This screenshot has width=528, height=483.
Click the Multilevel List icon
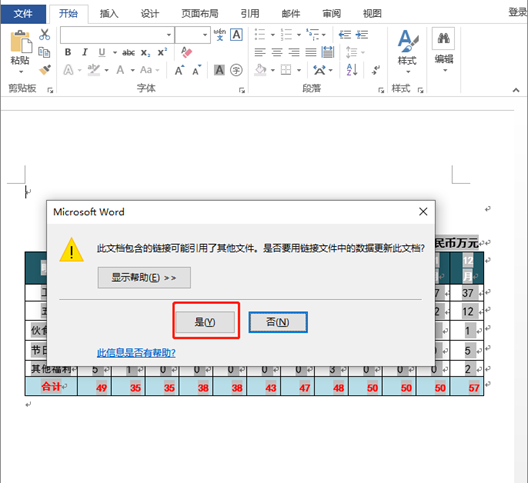pyautogui.click(x=312, y=34)
